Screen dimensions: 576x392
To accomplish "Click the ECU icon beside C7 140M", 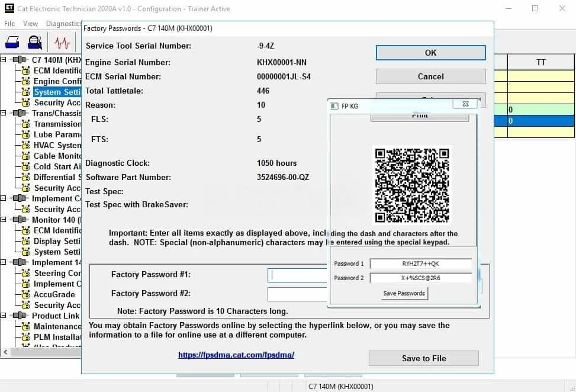I will point(19,60).
